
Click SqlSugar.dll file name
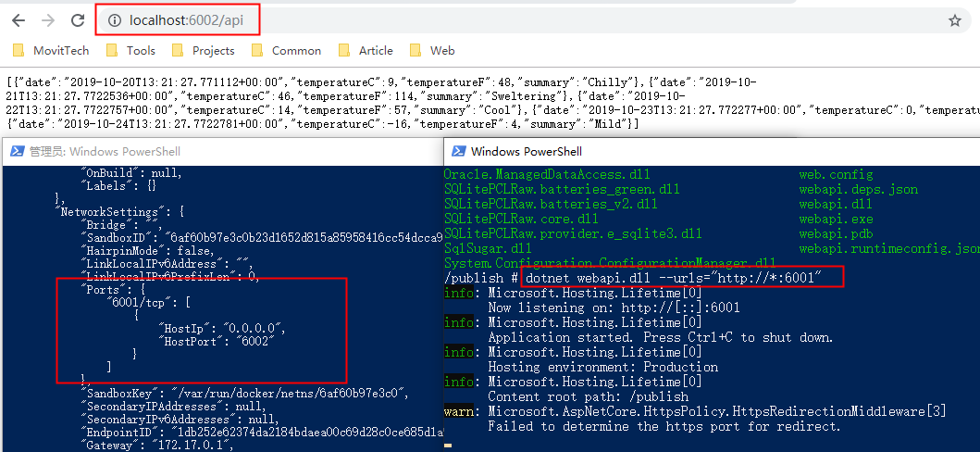(x=488, y=249)
